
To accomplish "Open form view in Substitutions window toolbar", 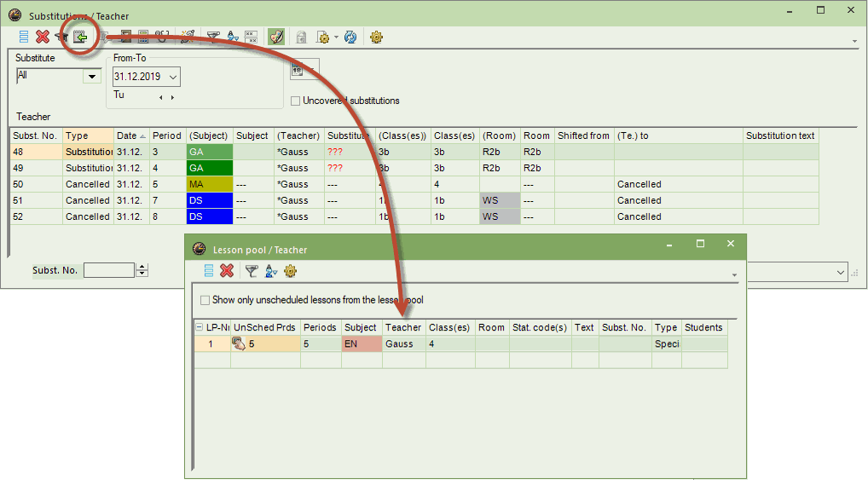I will [24, 37].
